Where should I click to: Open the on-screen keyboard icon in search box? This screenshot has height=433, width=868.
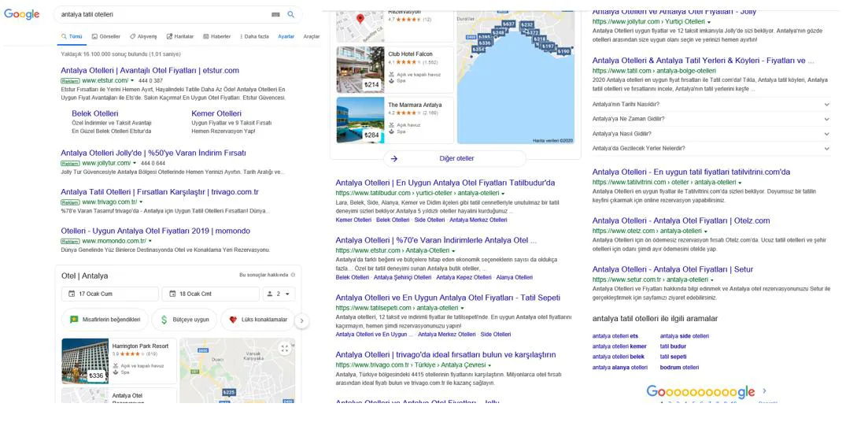coord(275,14)
